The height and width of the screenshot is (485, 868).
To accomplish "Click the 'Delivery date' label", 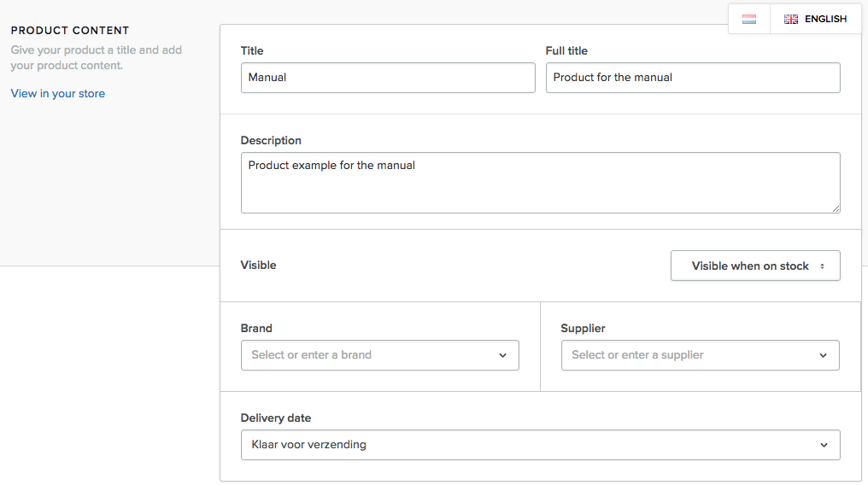I will point(276,418).
